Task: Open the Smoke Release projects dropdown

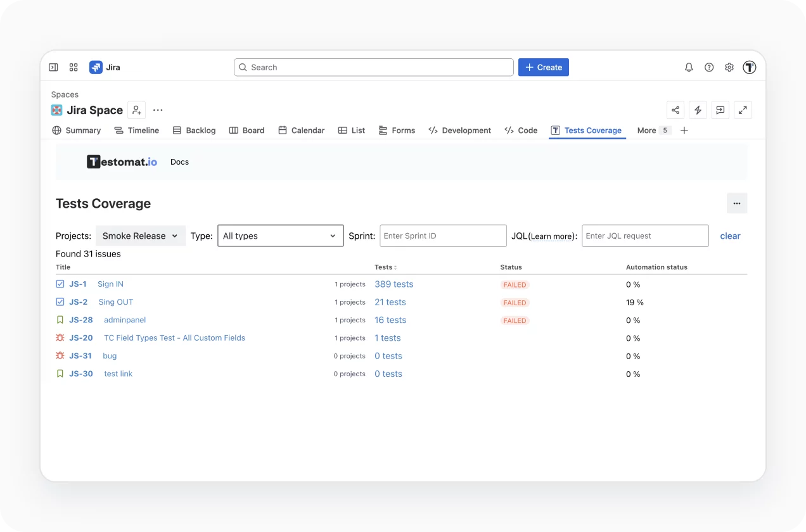Action: coord(141,236)
